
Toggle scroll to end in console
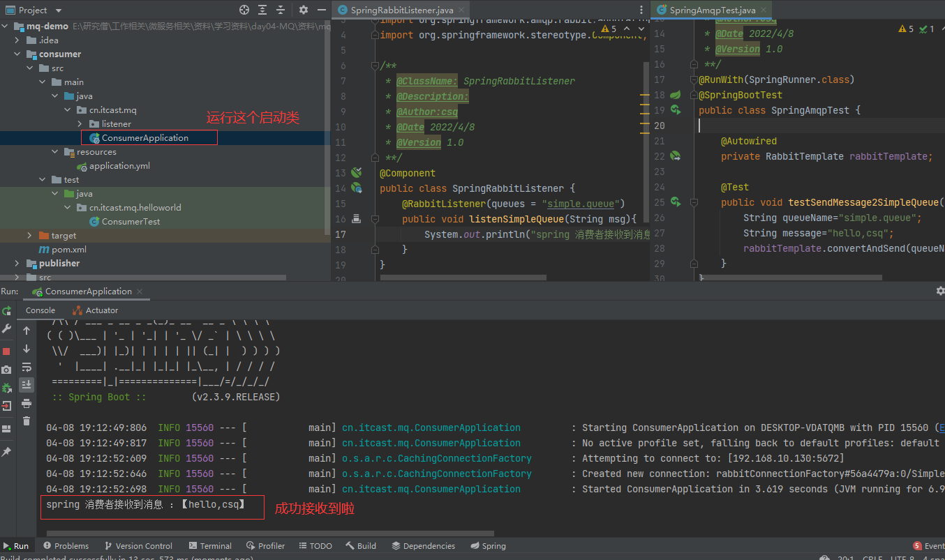(x=27, y=384)
